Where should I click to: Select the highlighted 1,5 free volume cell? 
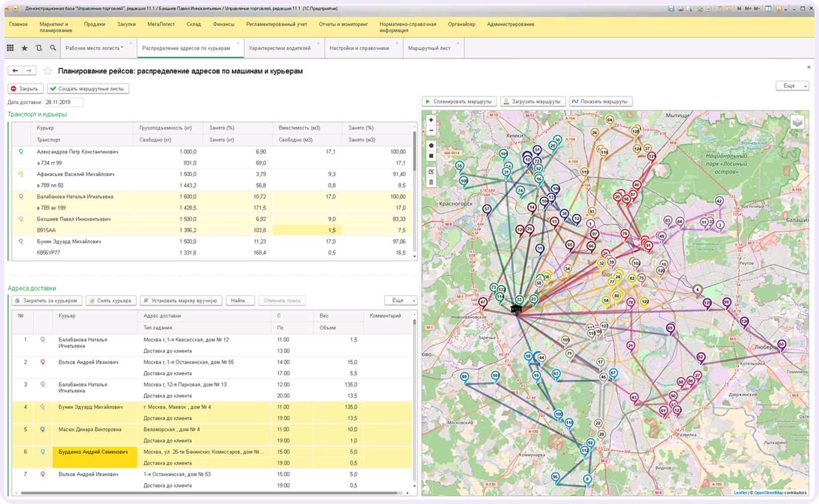coord(307,230)
